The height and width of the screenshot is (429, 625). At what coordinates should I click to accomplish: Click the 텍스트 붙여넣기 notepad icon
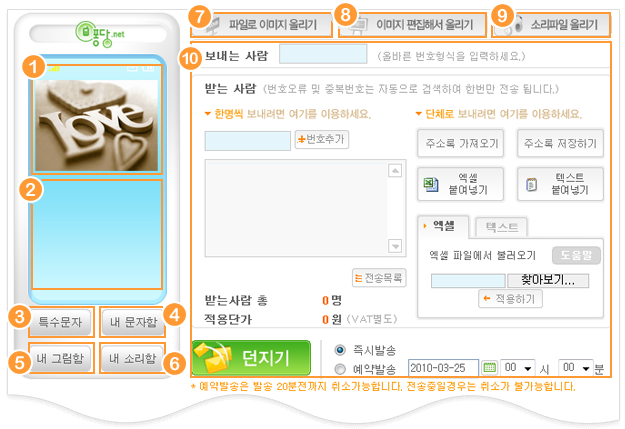tap(531, 185)
